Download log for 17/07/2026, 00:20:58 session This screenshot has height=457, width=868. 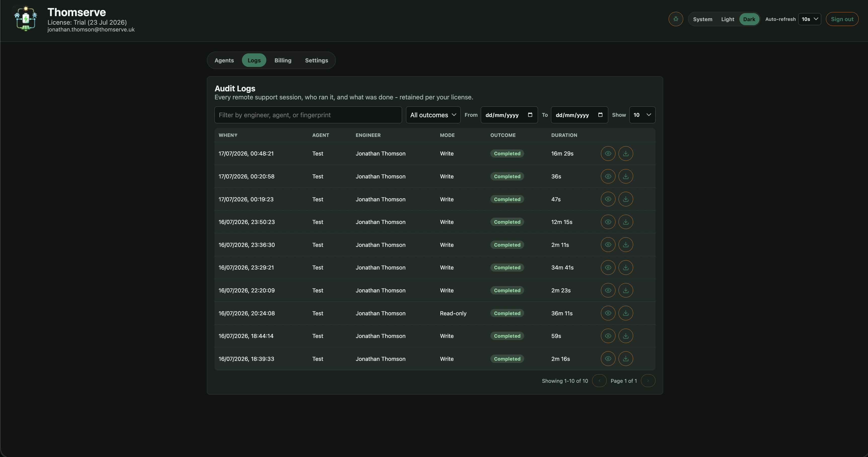[625, 176]
